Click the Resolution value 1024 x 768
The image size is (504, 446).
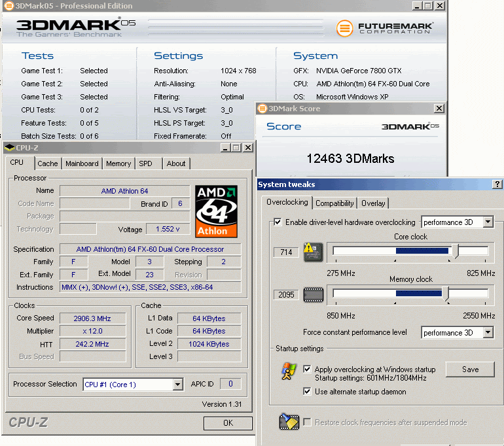pos(238,71)
